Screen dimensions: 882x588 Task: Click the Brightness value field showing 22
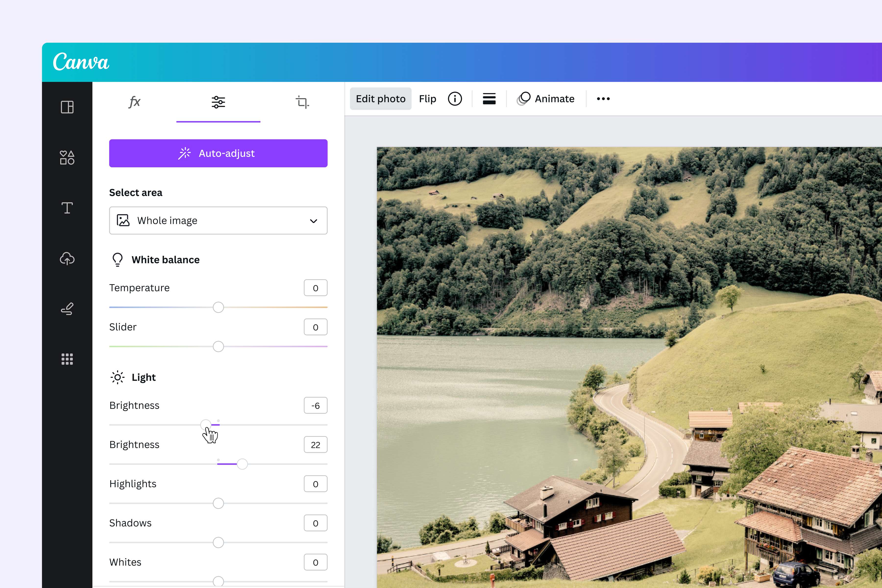click(x=315, y=445)
